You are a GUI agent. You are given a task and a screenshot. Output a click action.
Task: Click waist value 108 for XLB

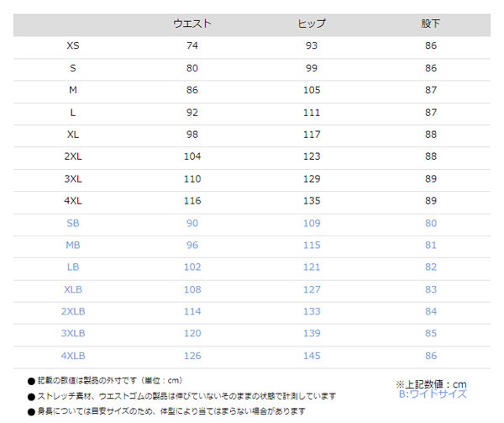click(x=192, y=289)
